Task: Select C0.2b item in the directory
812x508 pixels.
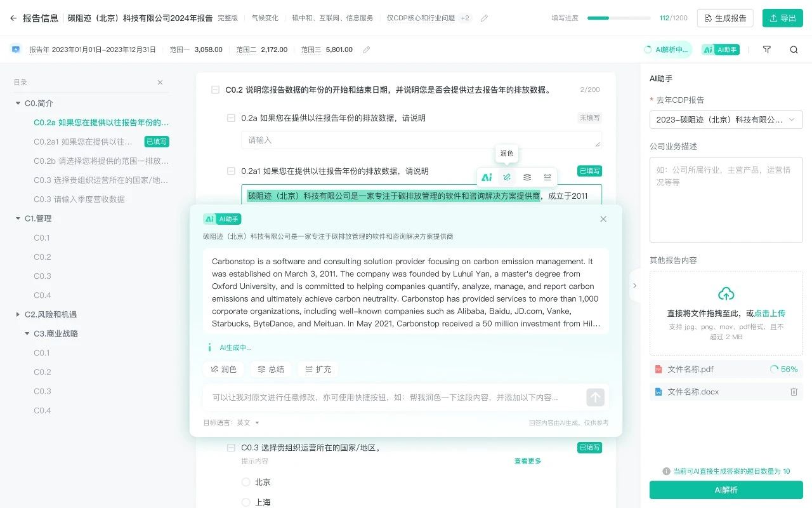Action: pyautogui.click(x=101, y=161)
